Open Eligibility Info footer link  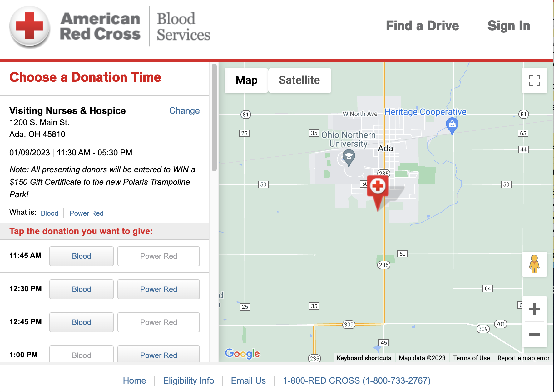[x=188, y=380]
